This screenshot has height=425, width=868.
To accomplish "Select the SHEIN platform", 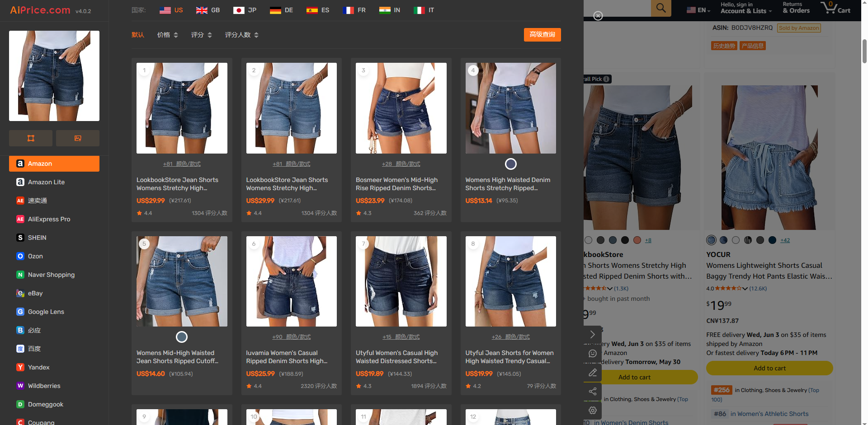I will tap(54, 238).
